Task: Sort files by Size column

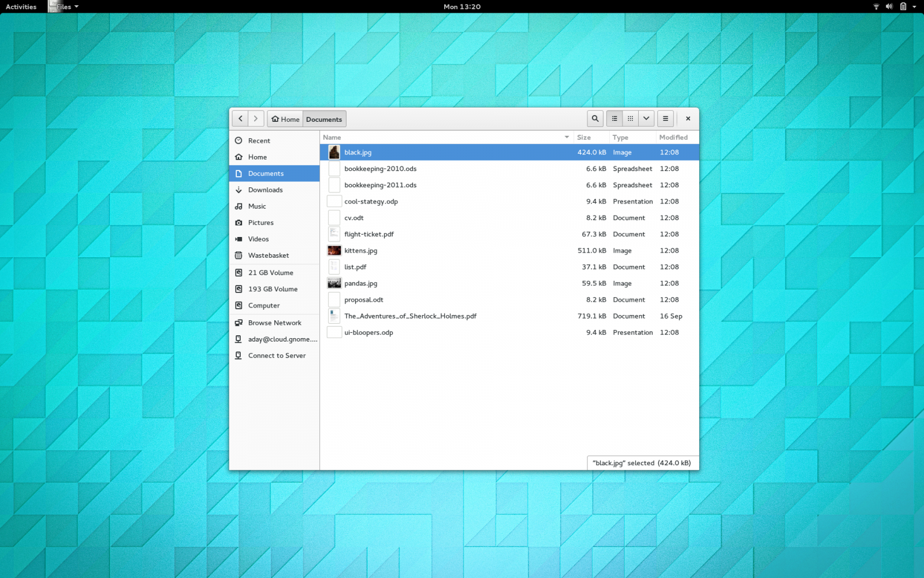Action: (x=584, y=138)
